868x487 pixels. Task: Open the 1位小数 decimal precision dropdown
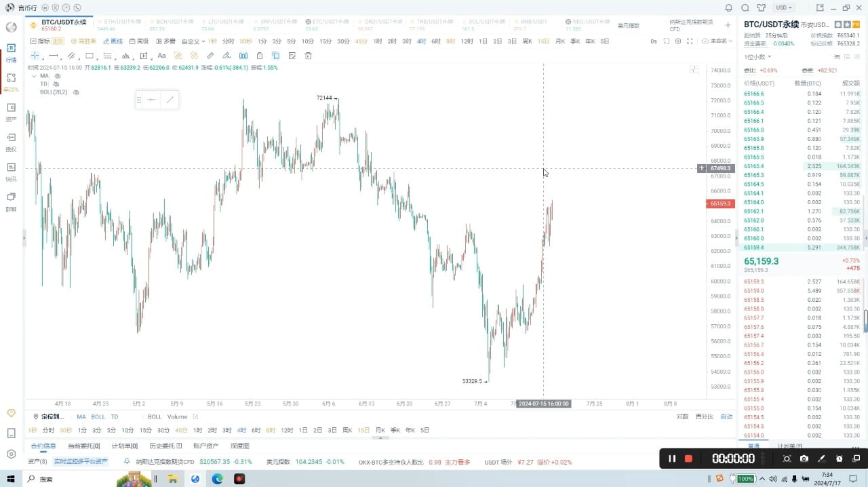pos(756,56)
